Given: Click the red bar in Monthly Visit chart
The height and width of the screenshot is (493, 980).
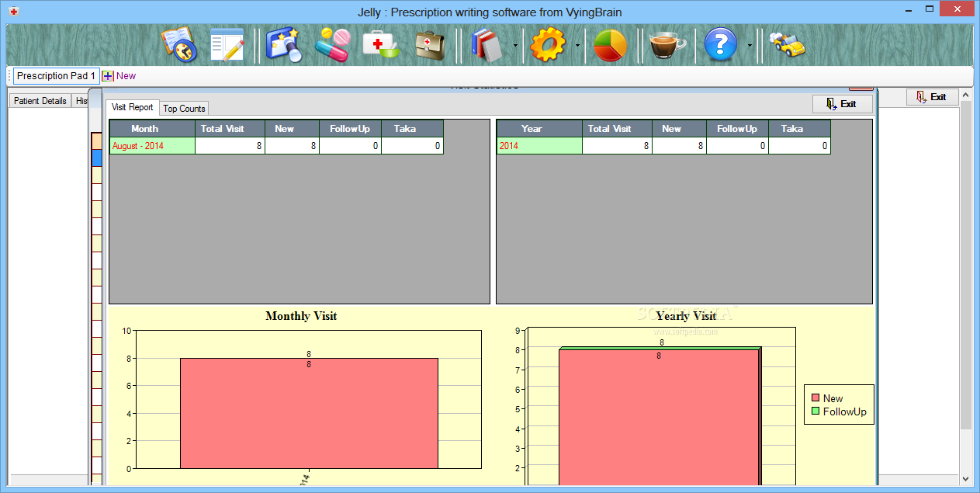Looking at the screenshot, I should coord(309,413).
